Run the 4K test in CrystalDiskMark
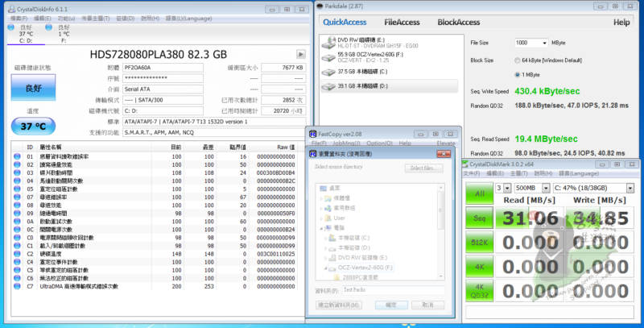 click(x=479, y=266)
